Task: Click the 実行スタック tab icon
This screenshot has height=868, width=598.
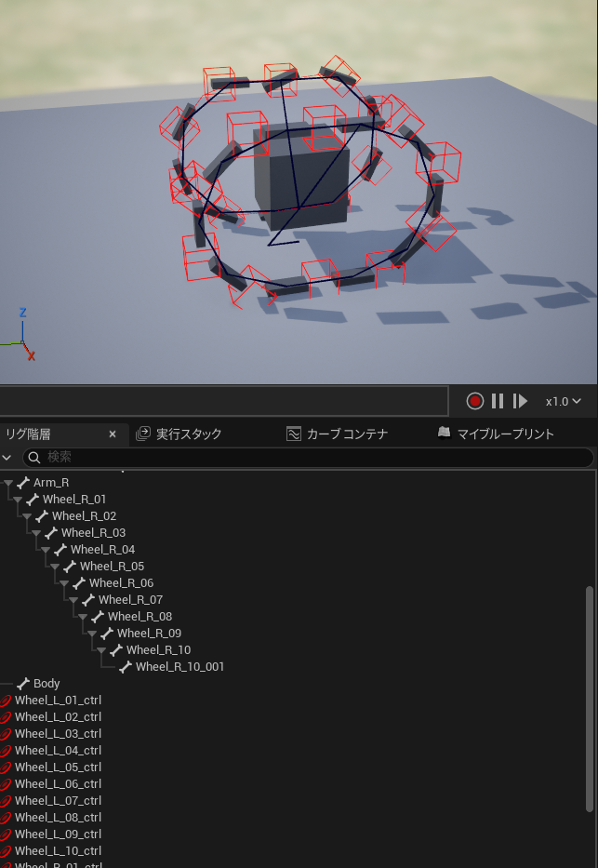Action: (142, 434)
